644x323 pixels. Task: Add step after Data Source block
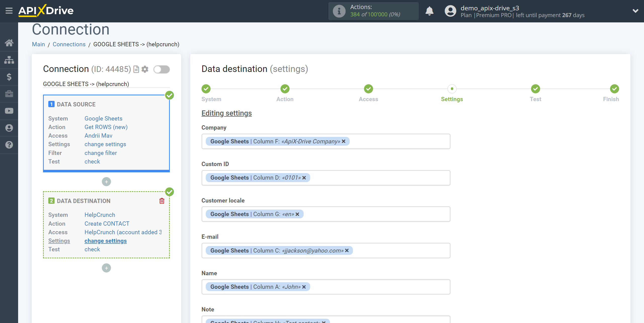point(106,182)
